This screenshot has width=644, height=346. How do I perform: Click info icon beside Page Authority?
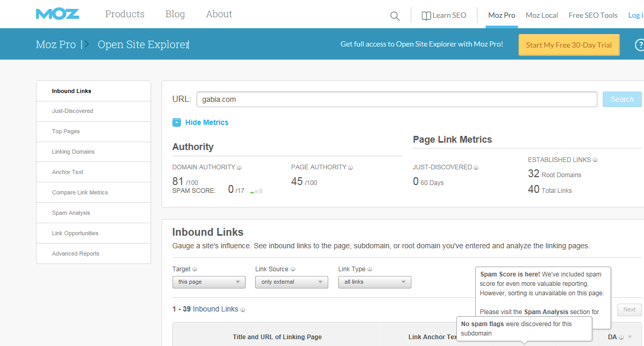click(350, 168)
